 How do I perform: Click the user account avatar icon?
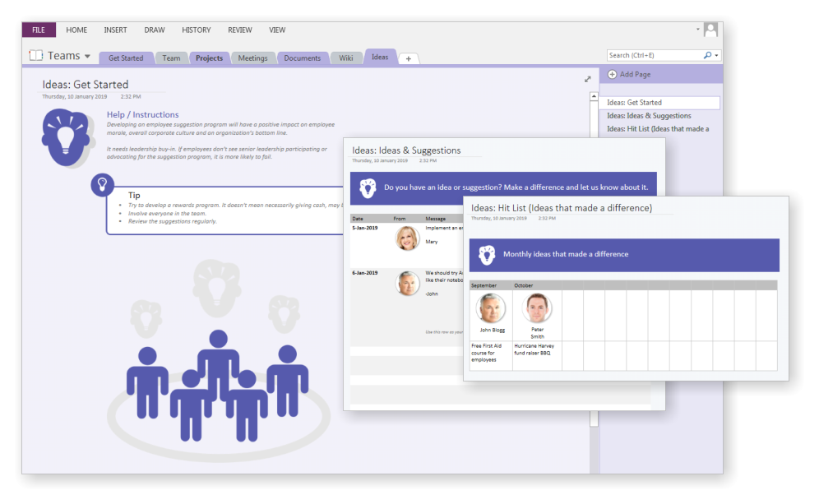coord(710,30)
